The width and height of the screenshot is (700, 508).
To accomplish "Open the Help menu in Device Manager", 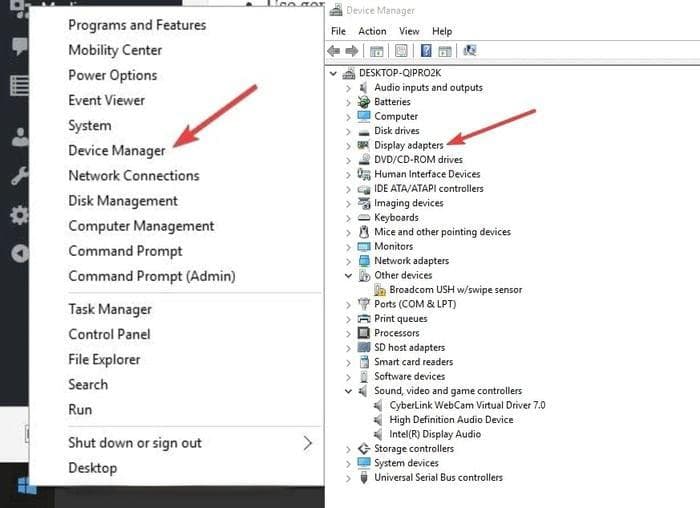I will click(442, 31).
